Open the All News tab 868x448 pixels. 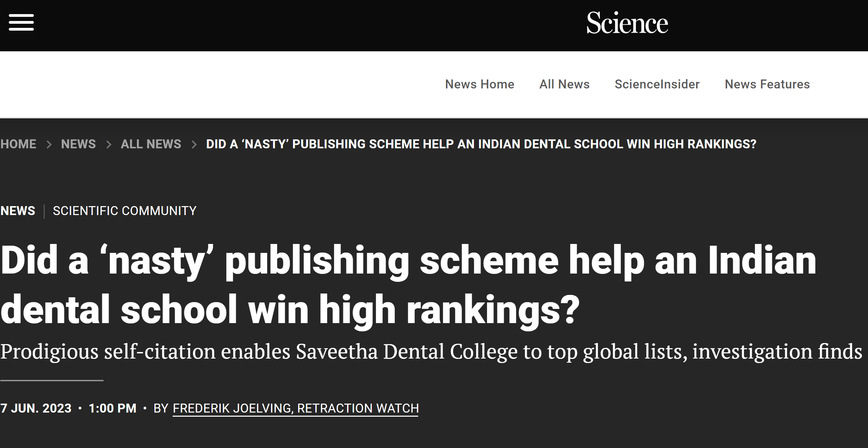564,84
